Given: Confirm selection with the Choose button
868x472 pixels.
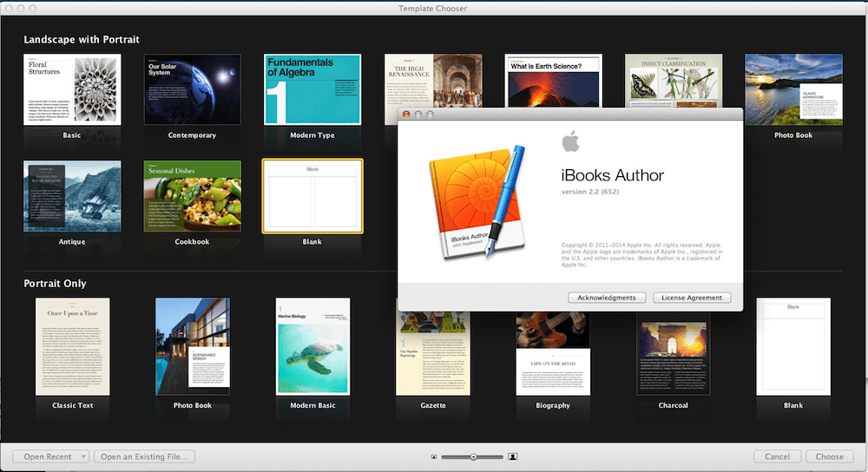Looking at the screenshot, I should coord(829,456).
